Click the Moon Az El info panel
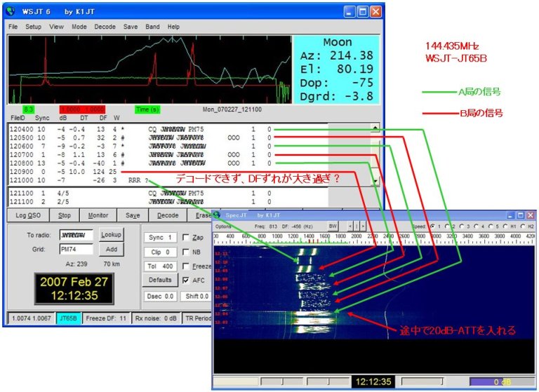The image size is (539, 392). point(337,69)
